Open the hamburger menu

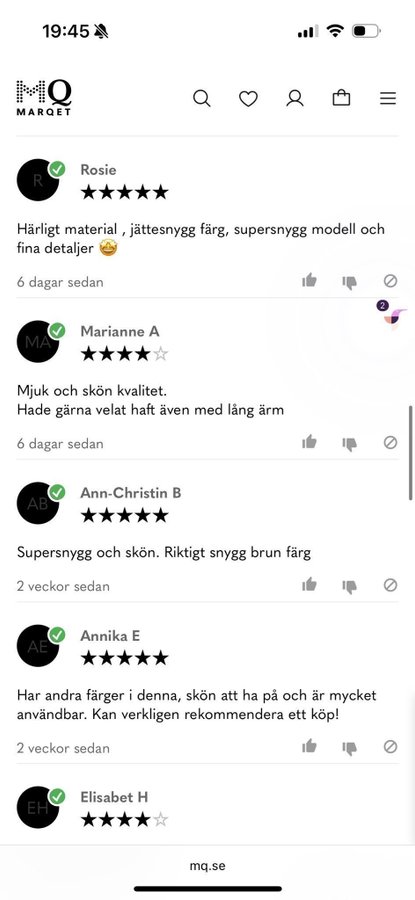pyautogui.click(x=388, y=99)
